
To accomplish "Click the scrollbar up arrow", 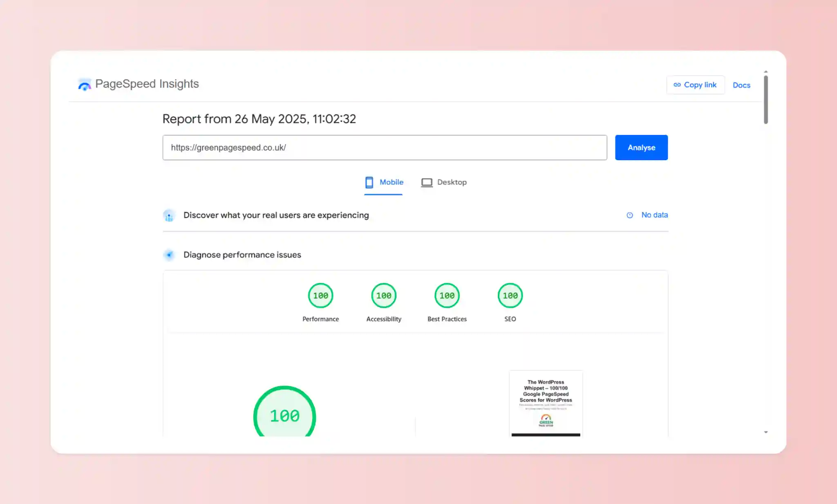I will pos(766,72).
